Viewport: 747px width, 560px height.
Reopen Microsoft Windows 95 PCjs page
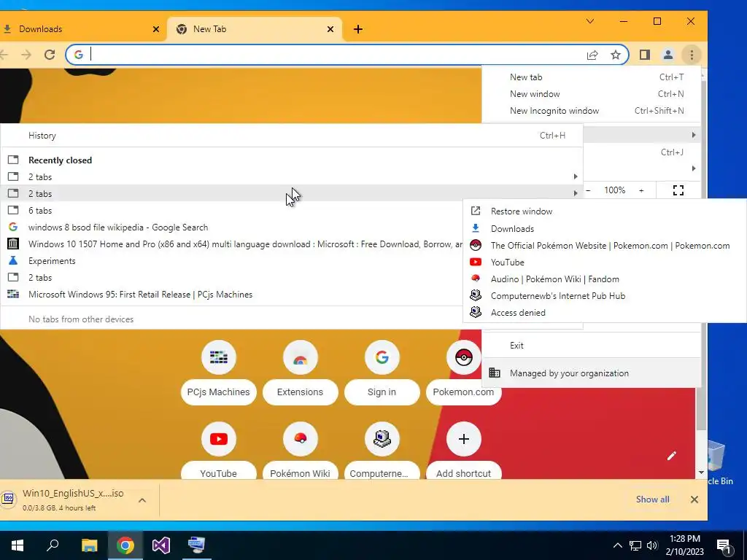[x=232, y=295]
